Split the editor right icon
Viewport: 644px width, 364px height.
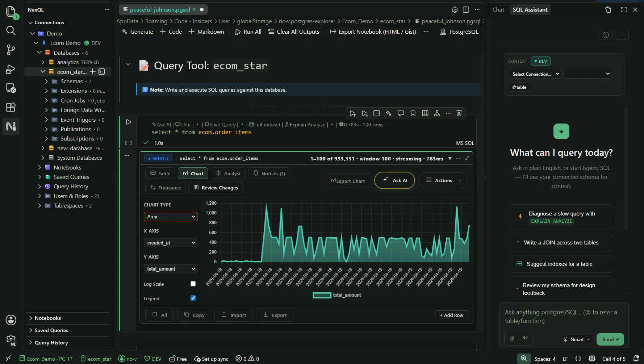pyautogui.click(x=466, y=10)
